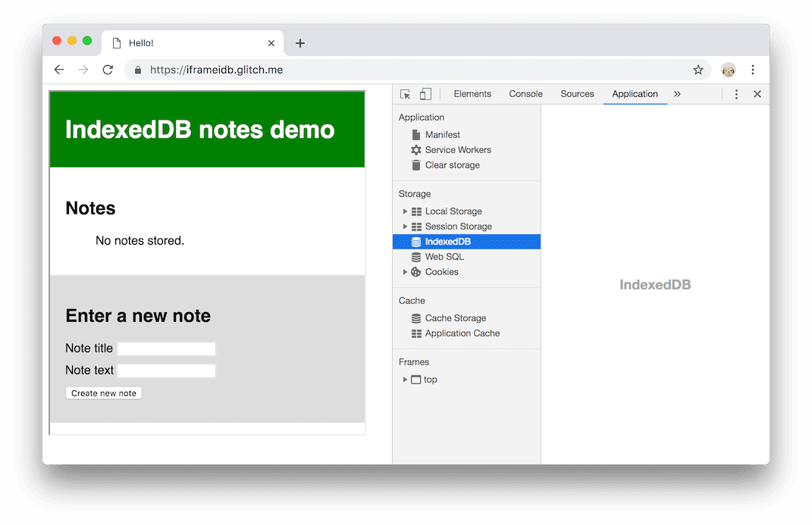Select Cookies in the Storage list
812x525 pixels.
pos(441,271)
